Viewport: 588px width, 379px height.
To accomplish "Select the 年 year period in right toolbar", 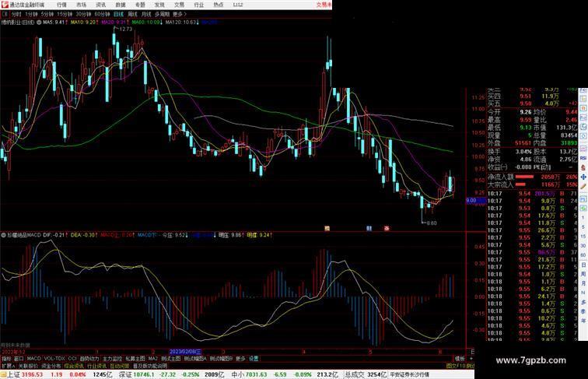I will click(x=583, y=321).
